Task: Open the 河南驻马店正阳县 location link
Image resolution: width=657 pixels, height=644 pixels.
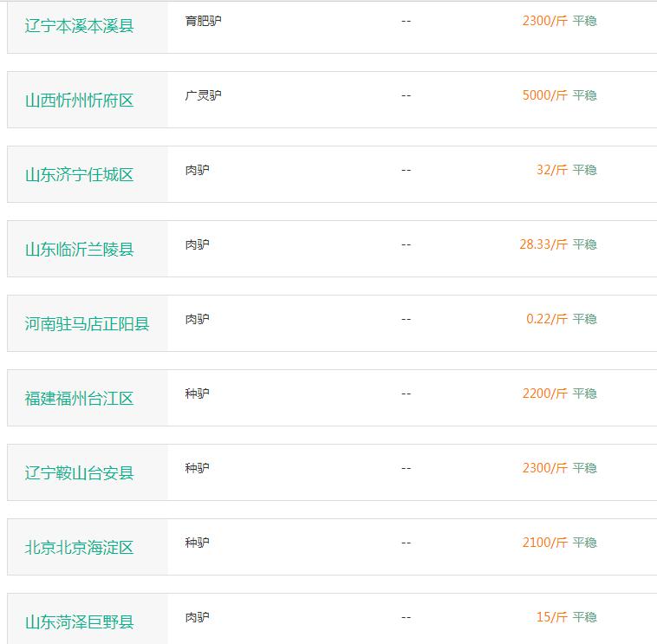Action: 88,324
